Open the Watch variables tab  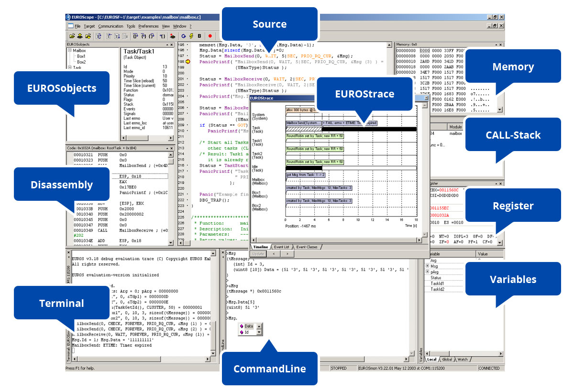pos(463,359)
